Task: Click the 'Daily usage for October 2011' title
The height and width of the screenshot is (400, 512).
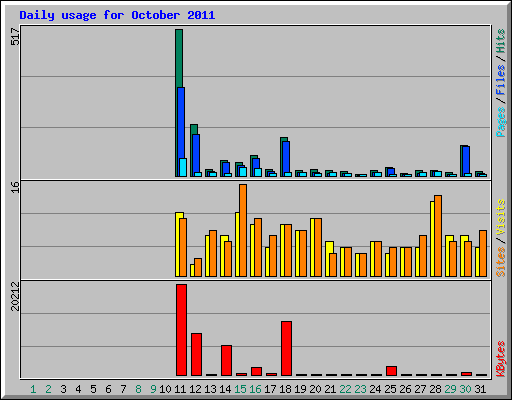Action: 117,15
